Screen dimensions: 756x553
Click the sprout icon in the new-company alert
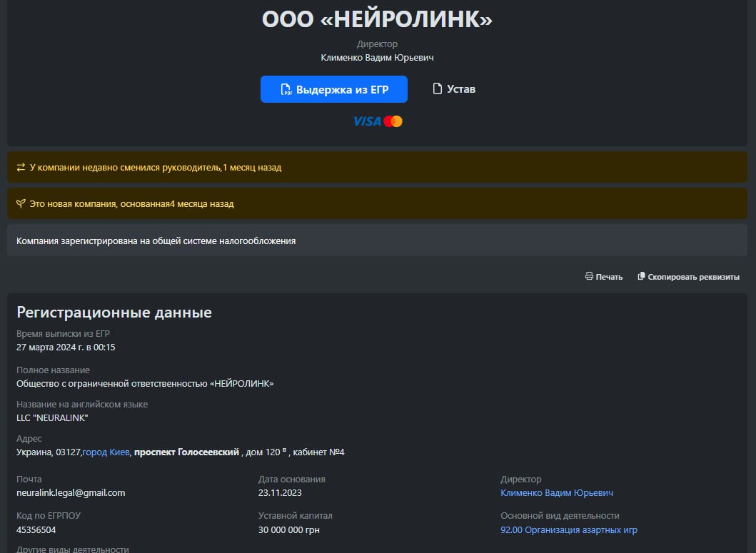click(x=21, y=203)
